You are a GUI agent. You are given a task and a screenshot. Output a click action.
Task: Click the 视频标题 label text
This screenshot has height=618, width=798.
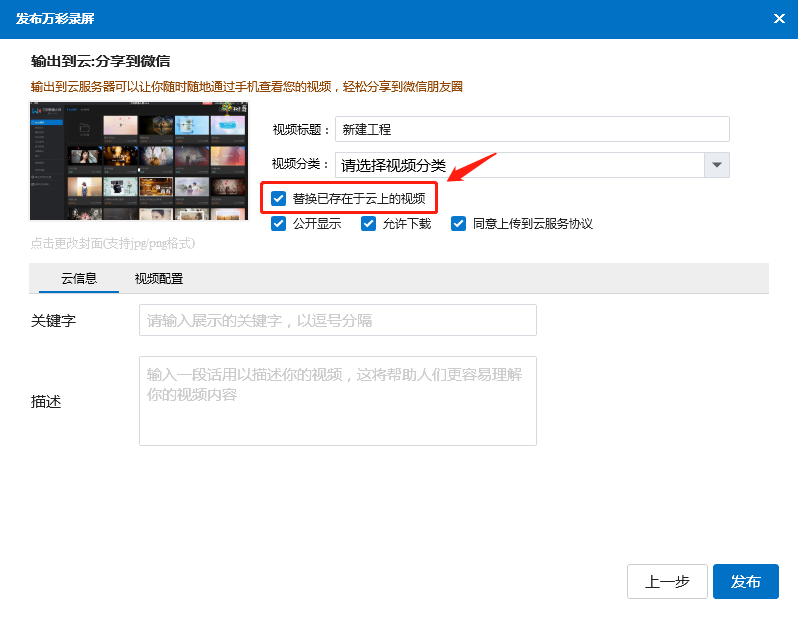coord(301,129)
